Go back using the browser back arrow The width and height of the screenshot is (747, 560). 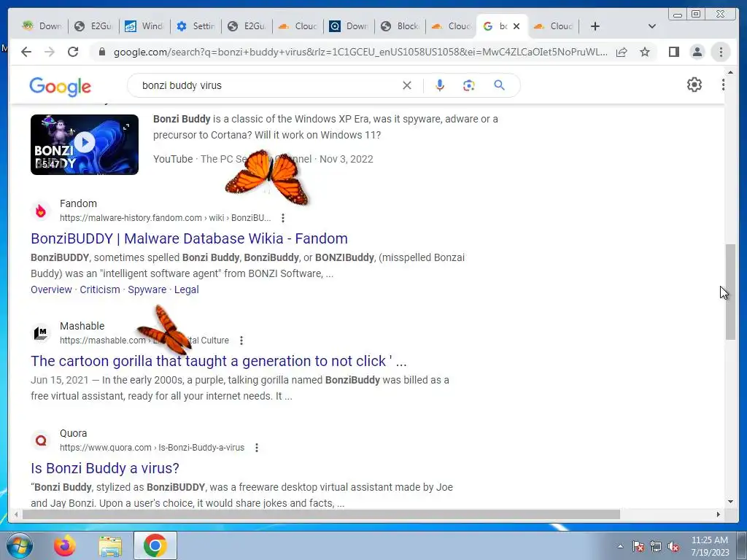[x=26, y=52]
